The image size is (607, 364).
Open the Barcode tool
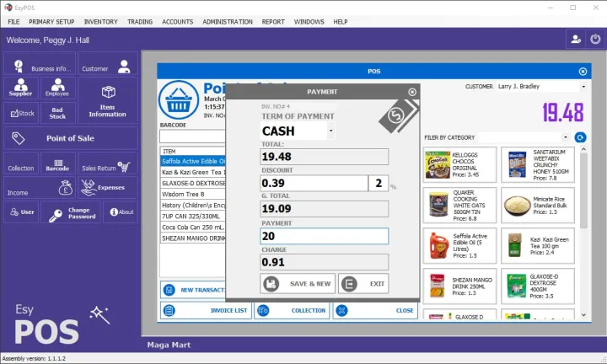pyautogui.click(x=57, y=163)
